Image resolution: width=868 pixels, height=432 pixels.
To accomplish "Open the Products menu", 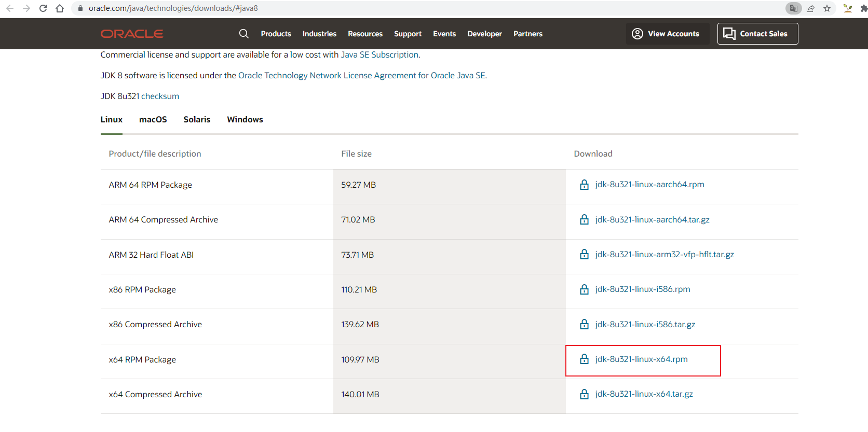I will point(276,34).
